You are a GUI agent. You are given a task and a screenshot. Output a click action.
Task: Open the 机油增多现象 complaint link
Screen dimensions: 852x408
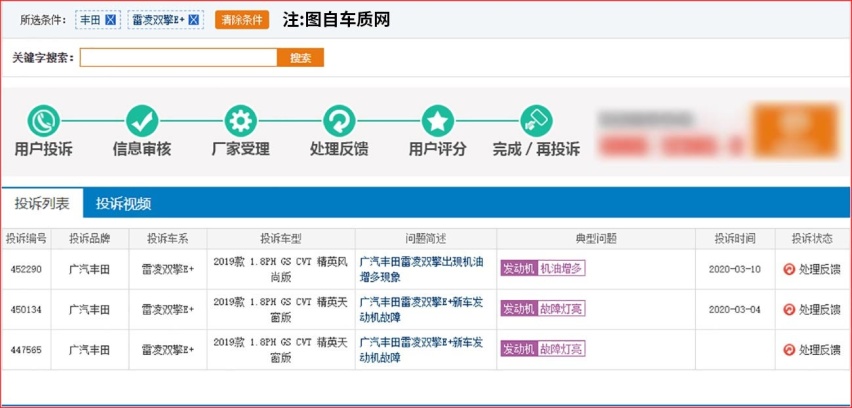[422, 269]
